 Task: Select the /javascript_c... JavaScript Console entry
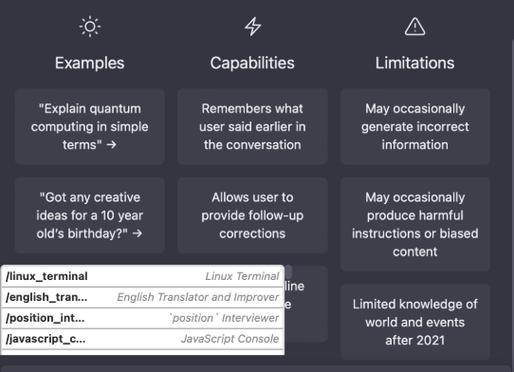click(143, 339)
